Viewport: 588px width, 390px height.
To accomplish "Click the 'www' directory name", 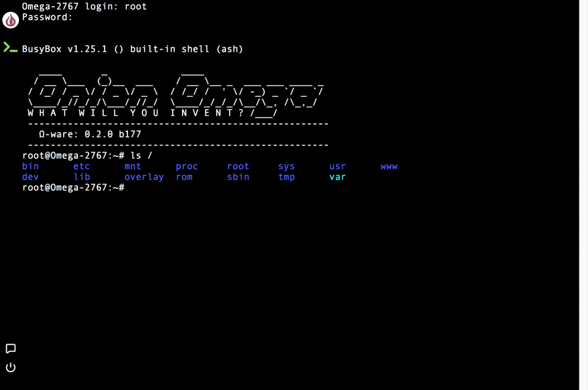I will (389, 166).
